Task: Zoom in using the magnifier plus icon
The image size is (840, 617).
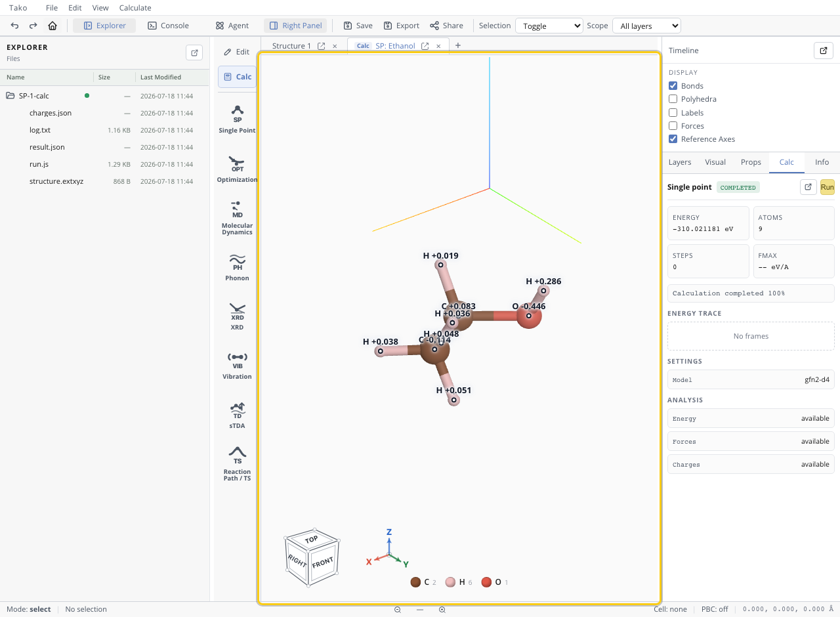Action: (442, 610)
